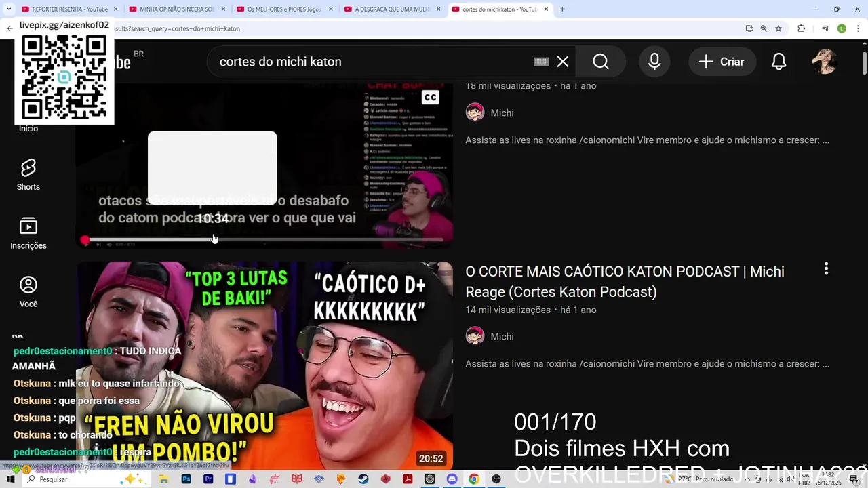The height and width of the screenshot is (488, 868).
Task: Click the taskbar Pesquisar search box
Action: coord(88,479)
